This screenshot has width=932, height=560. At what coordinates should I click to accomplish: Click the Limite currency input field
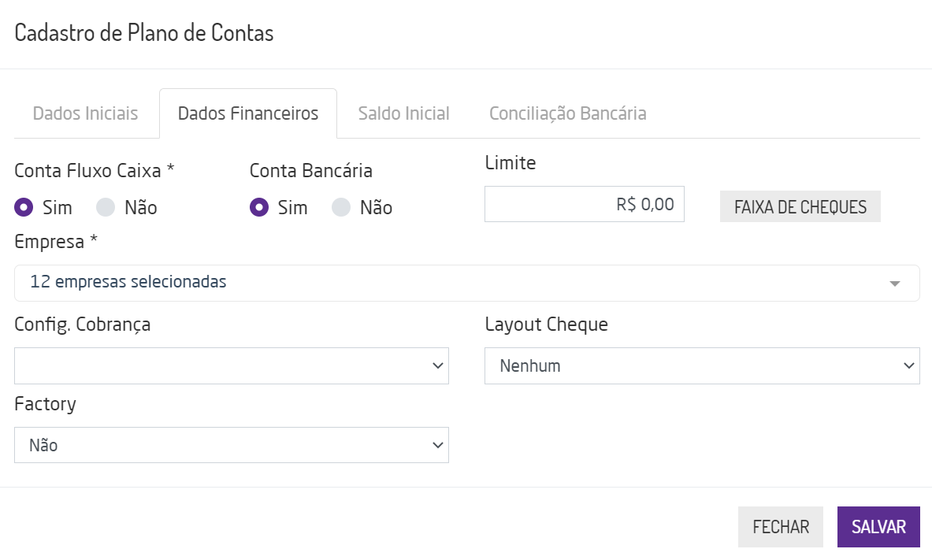pyautogui.click(x=584, y=204)
